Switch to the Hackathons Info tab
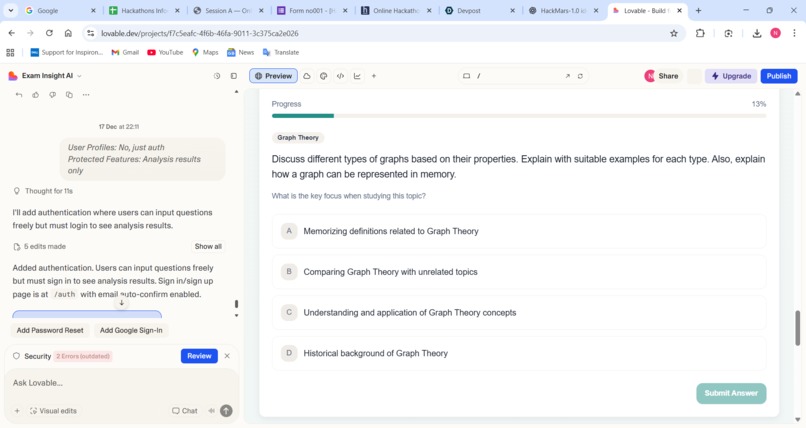806x428 pixels. pyautogui.click(x=145, y=10)
